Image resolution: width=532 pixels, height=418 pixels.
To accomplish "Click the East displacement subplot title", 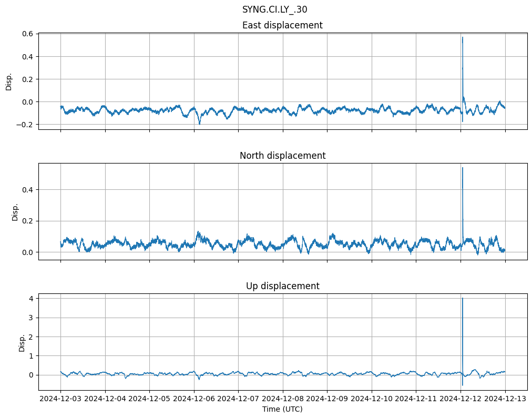I will pyautogui.click(x=282, y=25).
